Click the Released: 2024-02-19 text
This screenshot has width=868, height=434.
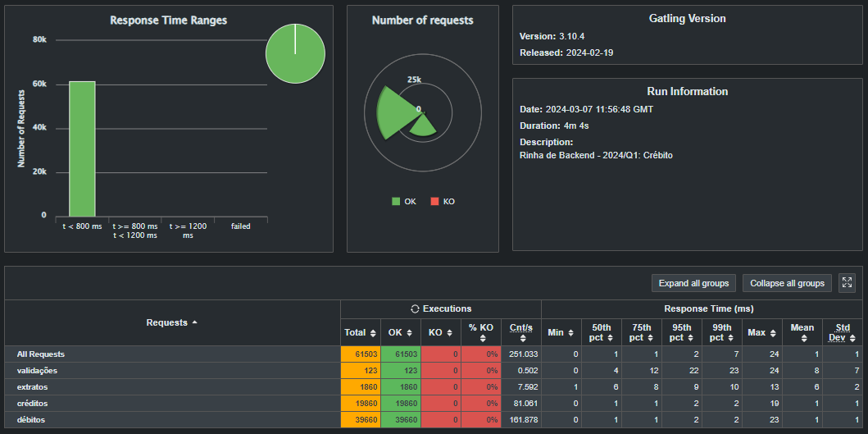point(566,53)
